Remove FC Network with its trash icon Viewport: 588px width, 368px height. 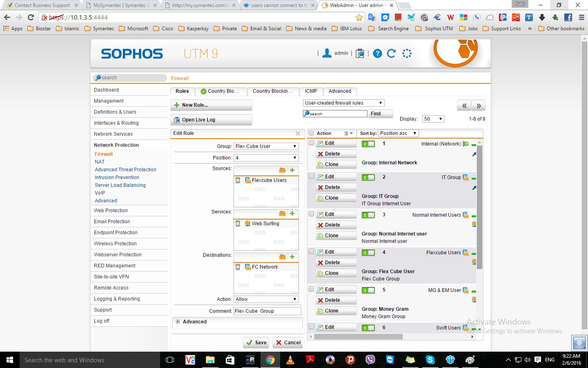click(238, 267)
